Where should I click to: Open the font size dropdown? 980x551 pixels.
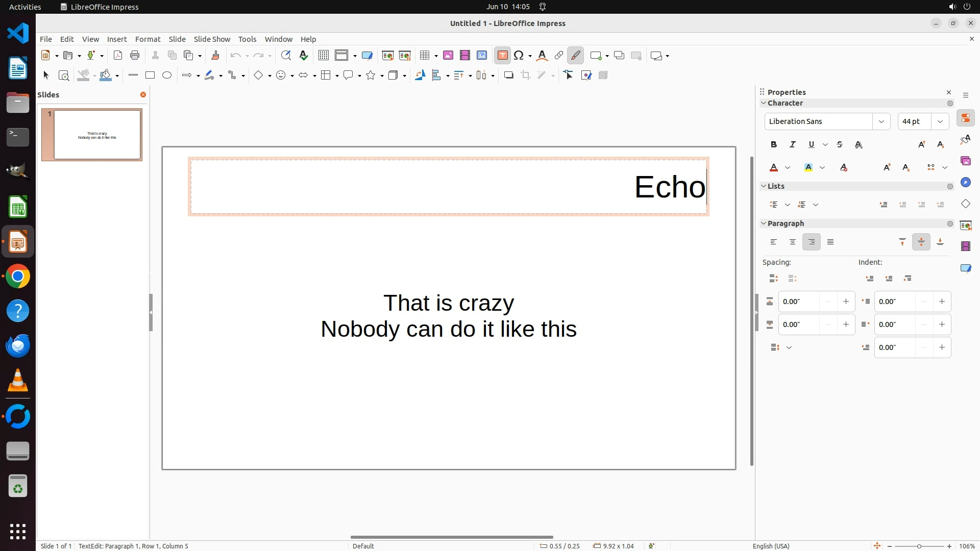(940, 121)
